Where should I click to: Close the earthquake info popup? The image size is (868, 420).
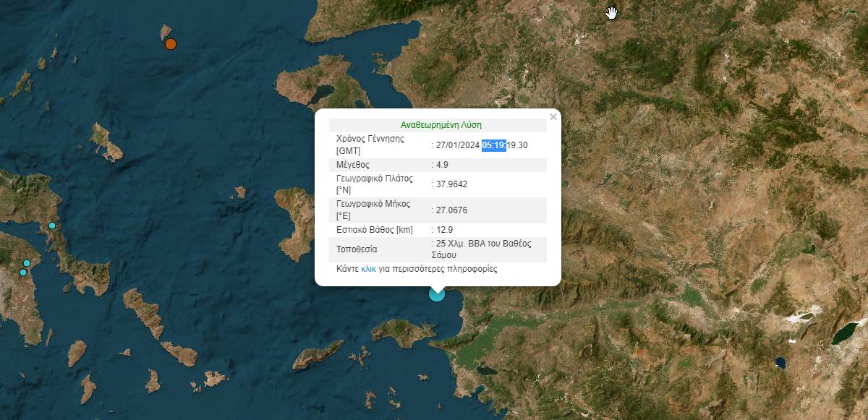[553, 116]
